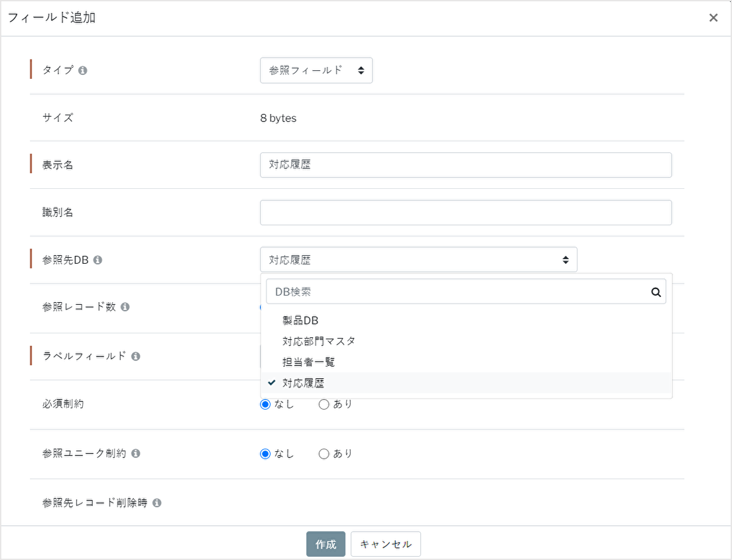Select あり for 必須制約

point(324,404)
